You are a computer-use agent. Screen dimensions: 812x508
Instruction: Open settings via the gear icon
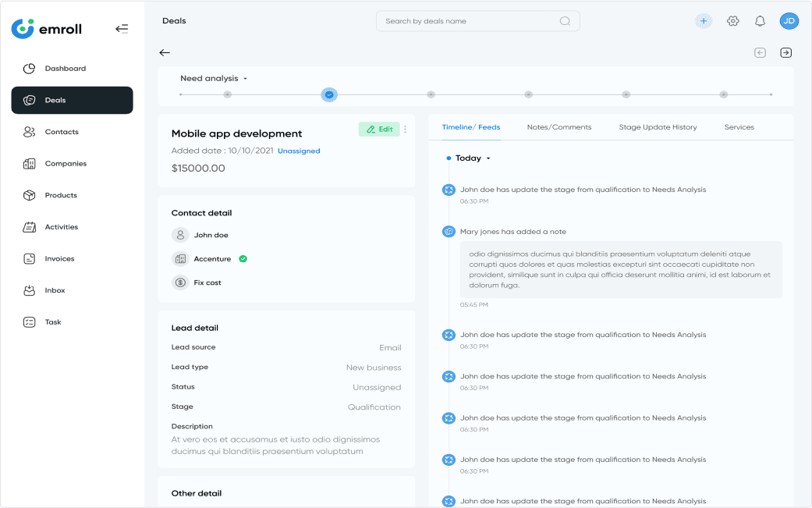point(732,21)
